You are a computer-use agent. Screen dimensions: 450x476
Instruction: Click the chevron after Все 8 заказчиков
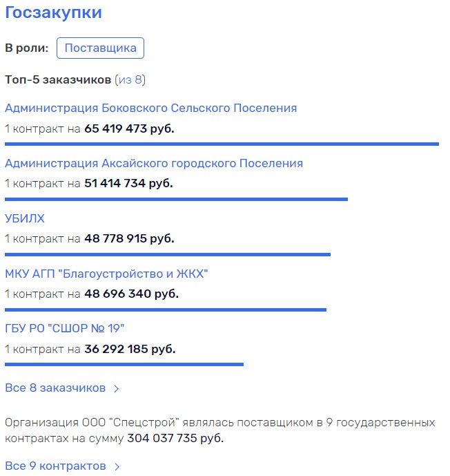pyautogui.click(x=117, y=388)
